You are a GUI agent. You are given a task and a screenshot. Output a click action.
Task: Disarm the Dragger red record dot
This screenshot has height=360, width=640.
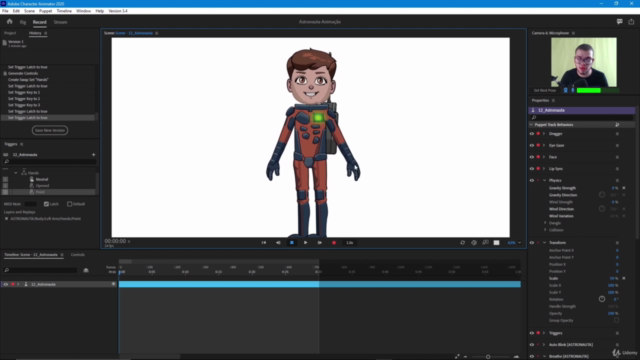click(x=538, y=133)
